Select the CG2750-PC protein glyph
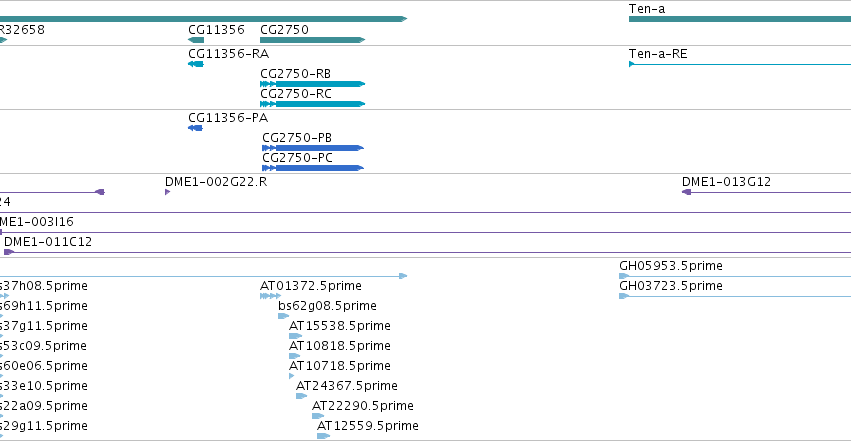Image resolution: width=851 pixels, height=441 pixels. pos(313,168)
